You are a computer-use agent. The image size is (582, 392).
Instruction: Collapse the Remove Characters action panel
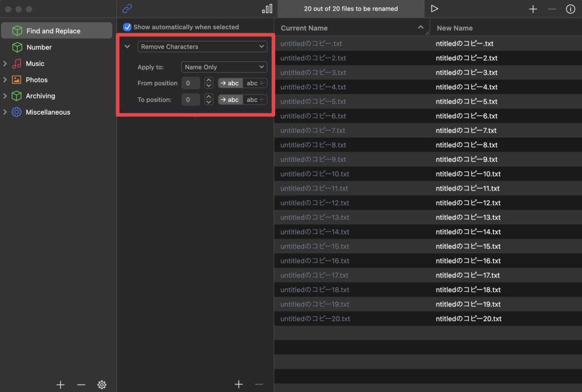tap(127, 47)
